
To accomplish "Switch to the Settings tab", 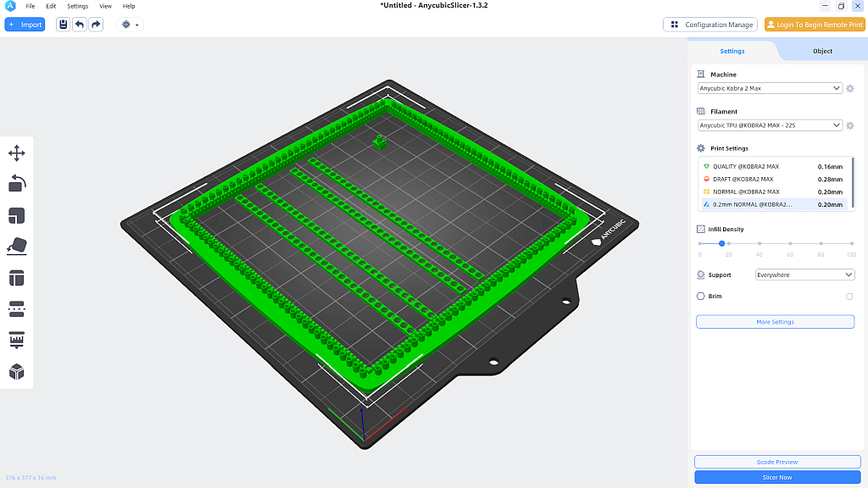I will click(x=732, y=51).
